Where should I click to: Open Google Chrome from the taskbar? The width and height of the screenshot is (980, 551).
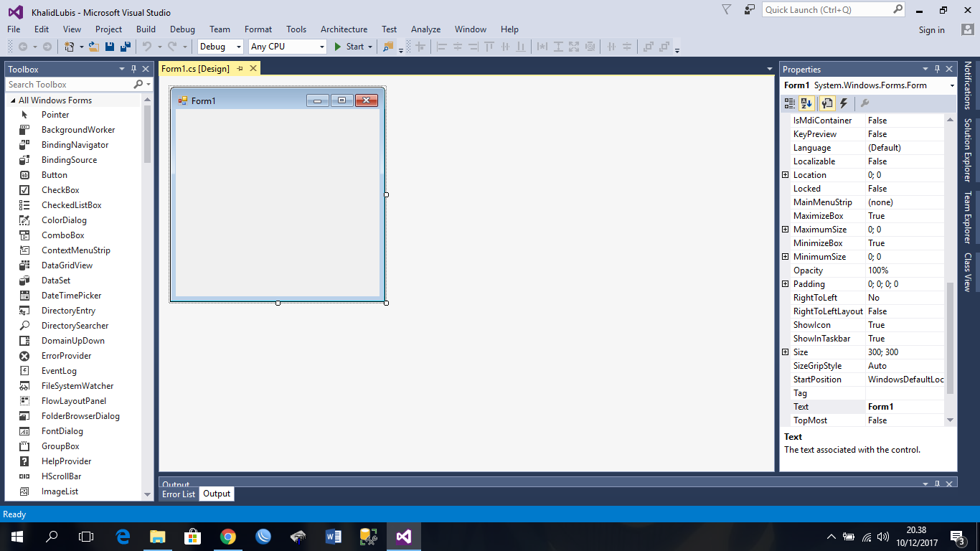[x=227, y=536]
